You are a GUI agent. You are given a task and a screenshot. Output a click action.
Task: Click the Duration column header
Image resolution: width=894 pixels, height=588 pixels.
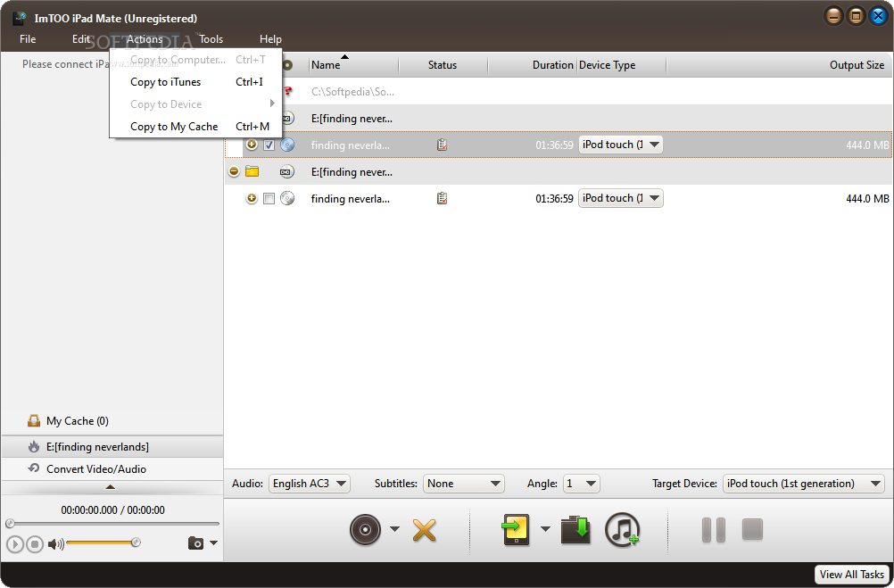point(533,65)
